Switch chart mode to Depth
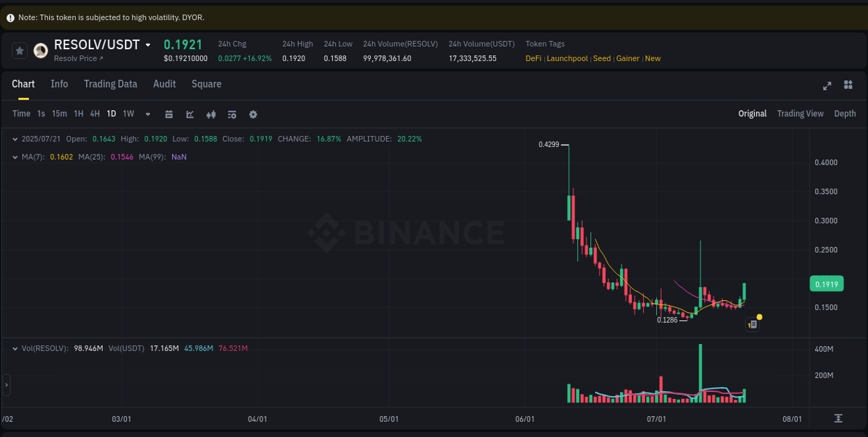868x437 pixels. point(845,113)
